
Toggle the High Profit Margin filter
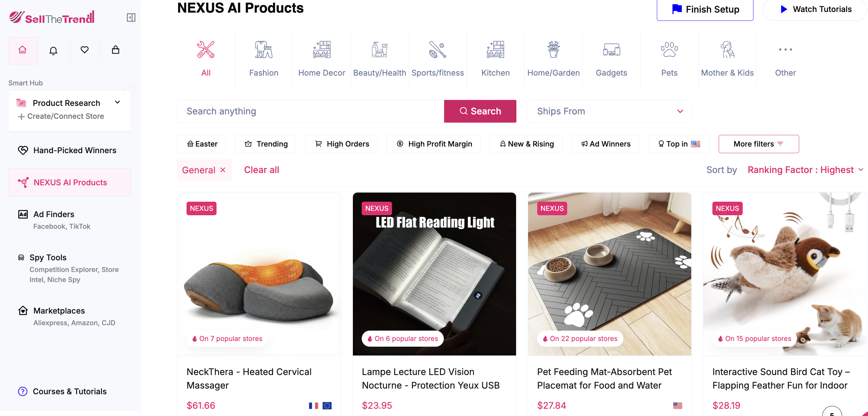[x=434, y=144]
